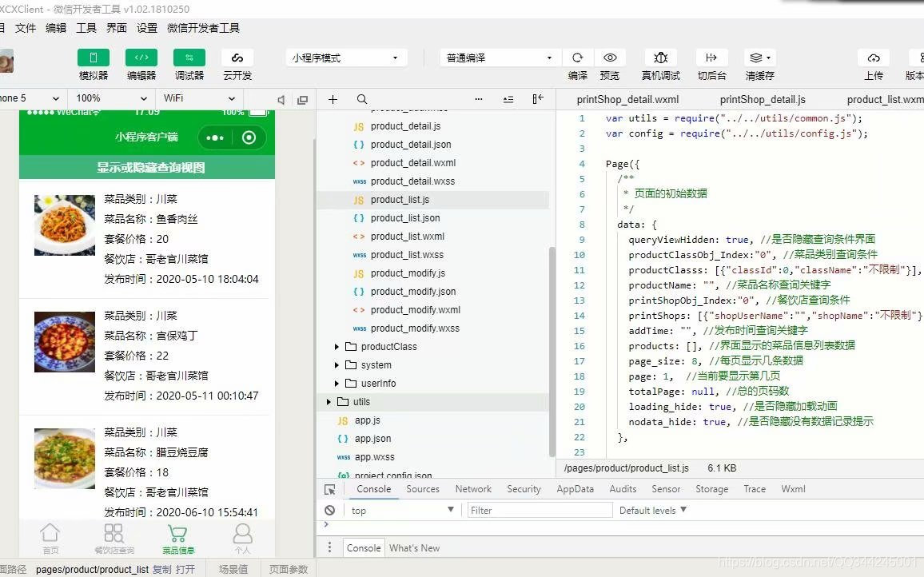
Task: Open personal (个人) tab in simulator
Action: tap(242, 539)
